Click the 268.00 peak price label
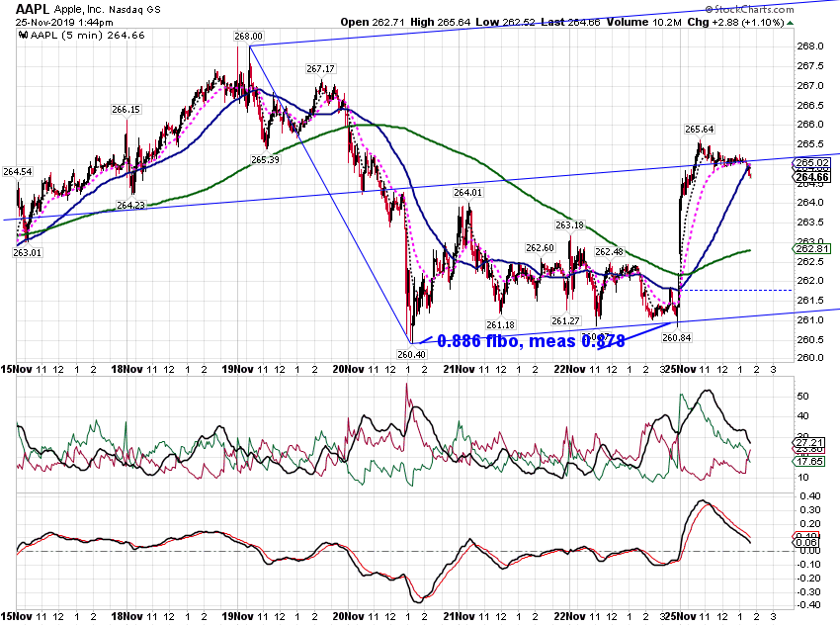The width and height of the screenshot is (840, 626). (x=249, y=36)
